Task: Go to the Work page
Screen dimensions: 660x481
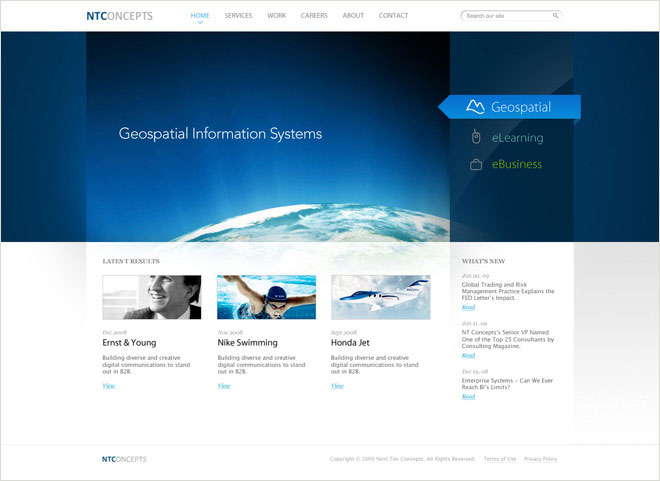Action: point(276,15)
